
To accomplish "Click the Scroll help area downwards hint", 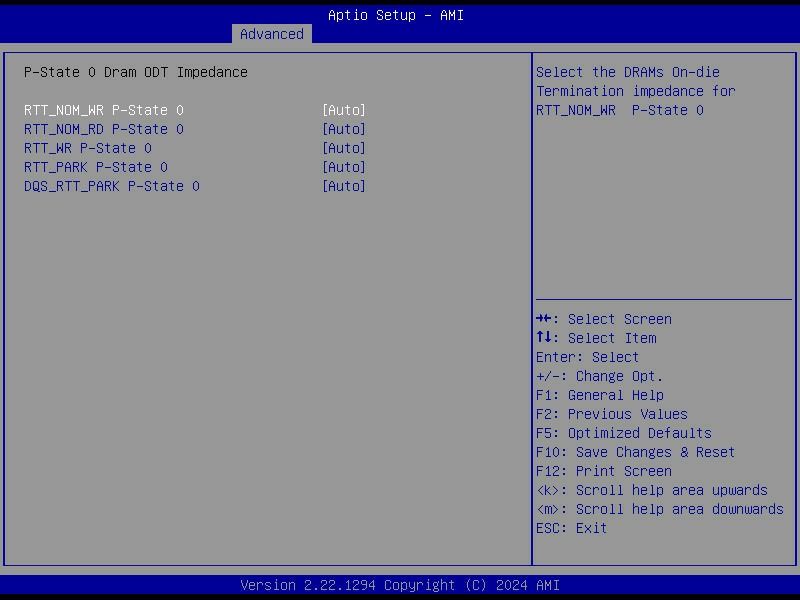I will pos(660,509).
